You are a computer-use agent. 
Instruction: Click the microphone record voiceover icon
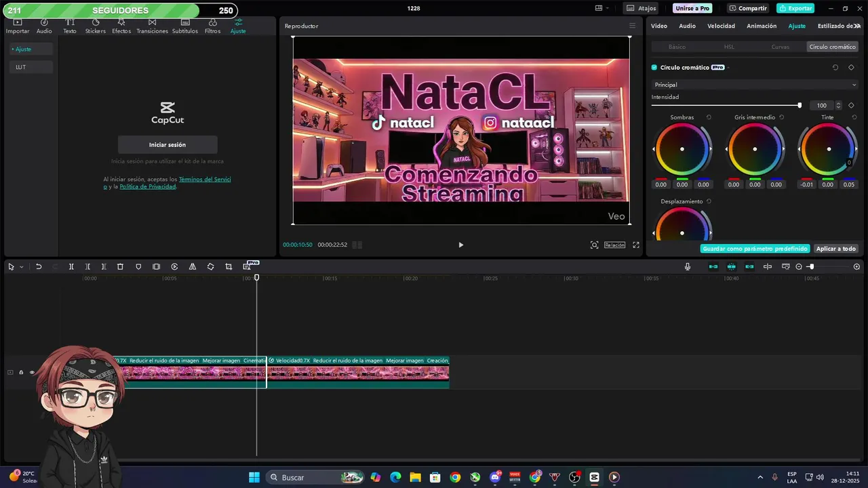[688, 267]
